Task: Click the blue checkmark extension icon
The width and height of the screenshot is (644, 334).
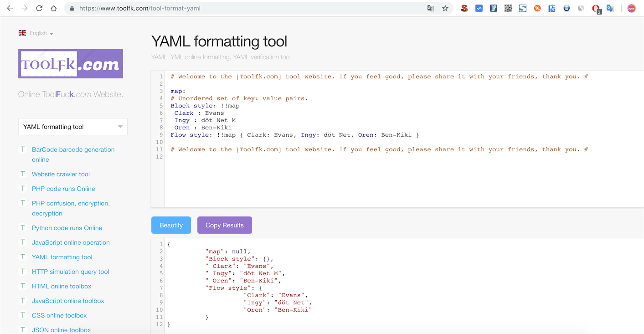Action: click(x=479, y=8)
